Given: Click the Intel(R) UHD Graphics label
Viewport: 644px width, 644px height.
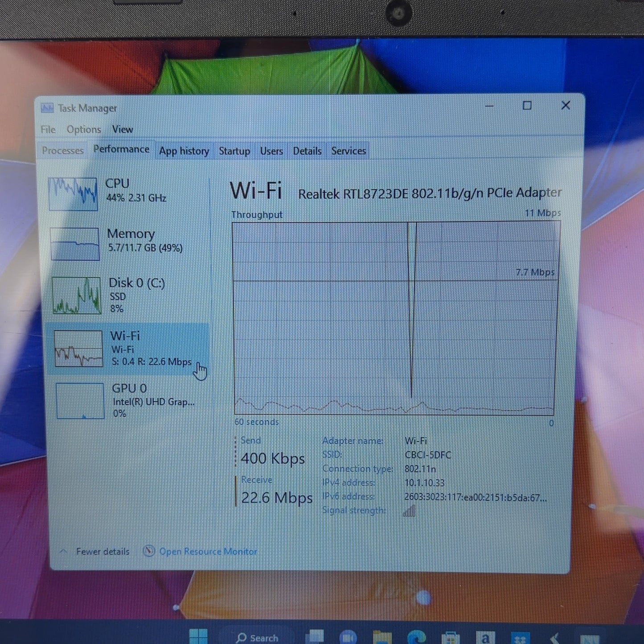Looking at the screenshot, I should [154, 402].
